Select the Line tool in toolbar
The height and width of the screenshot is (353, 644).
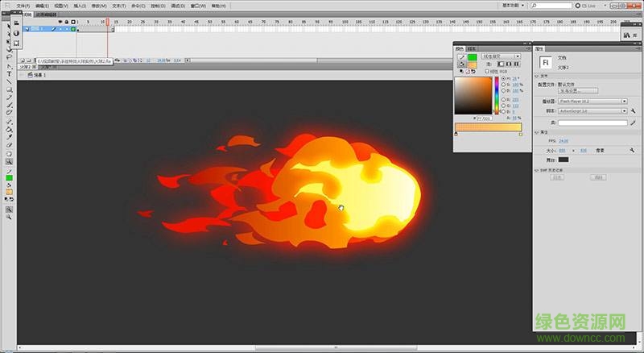click(x=9, y=81)
